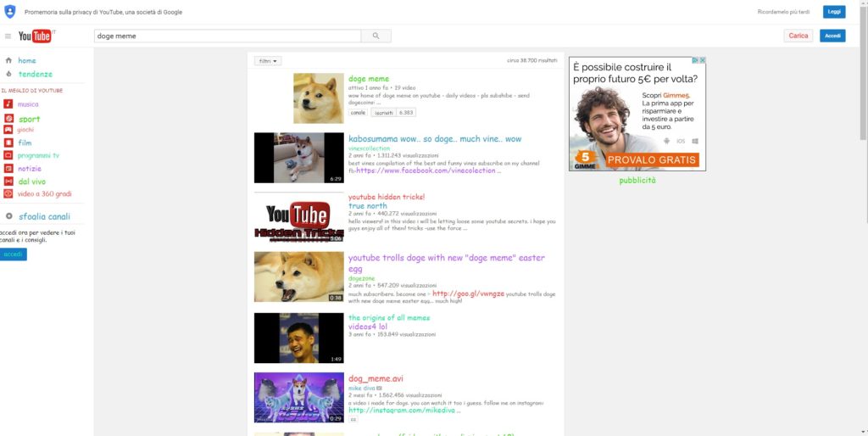Open the filtri dropdown
Screen dimensions: 868x436
click(268, 61)
